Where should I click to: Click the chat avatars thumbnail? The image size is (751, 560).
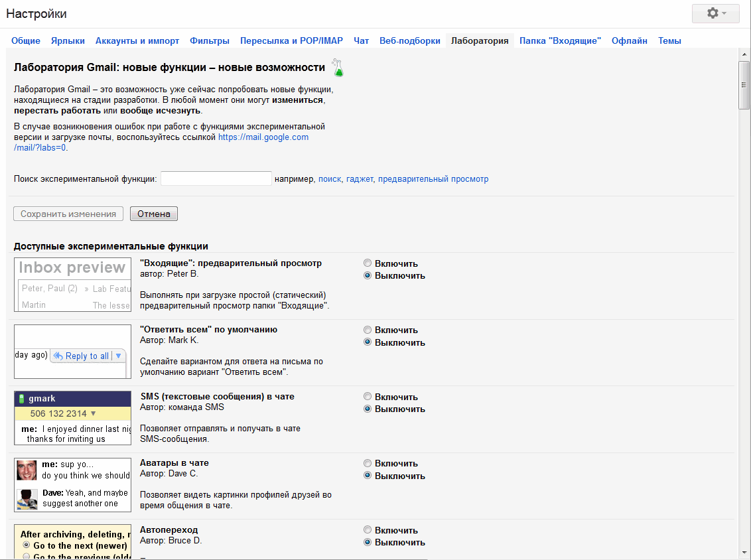(x=73, y=485)
